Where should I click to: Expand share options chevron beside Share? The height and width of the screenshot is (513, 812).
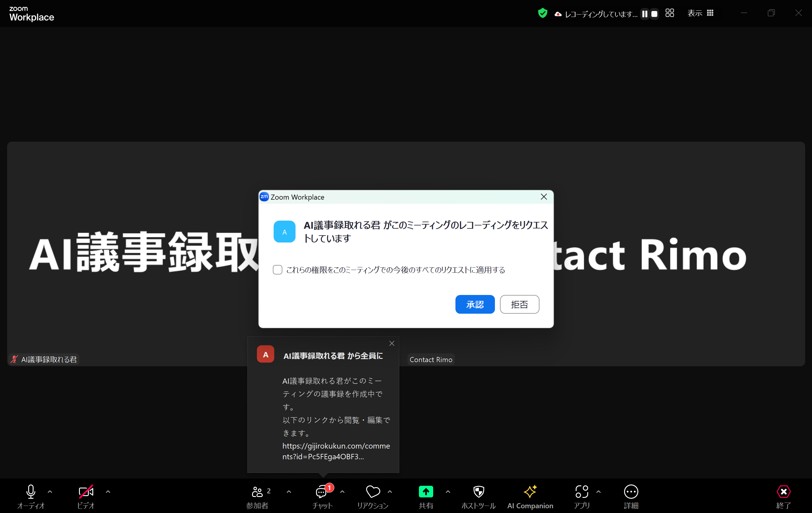pos(448,492)
